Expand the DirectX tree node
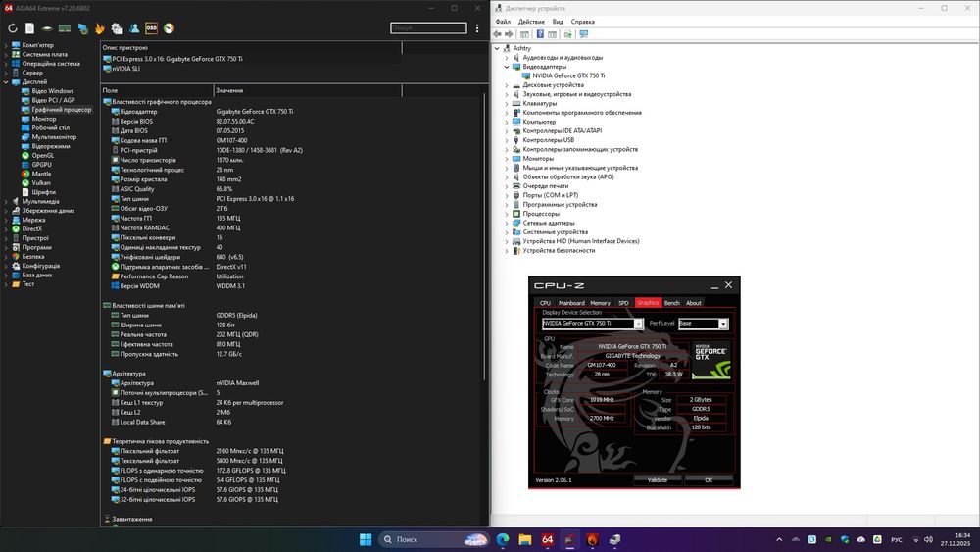Screen dimensions: 980x552 [x=6, y=229]
